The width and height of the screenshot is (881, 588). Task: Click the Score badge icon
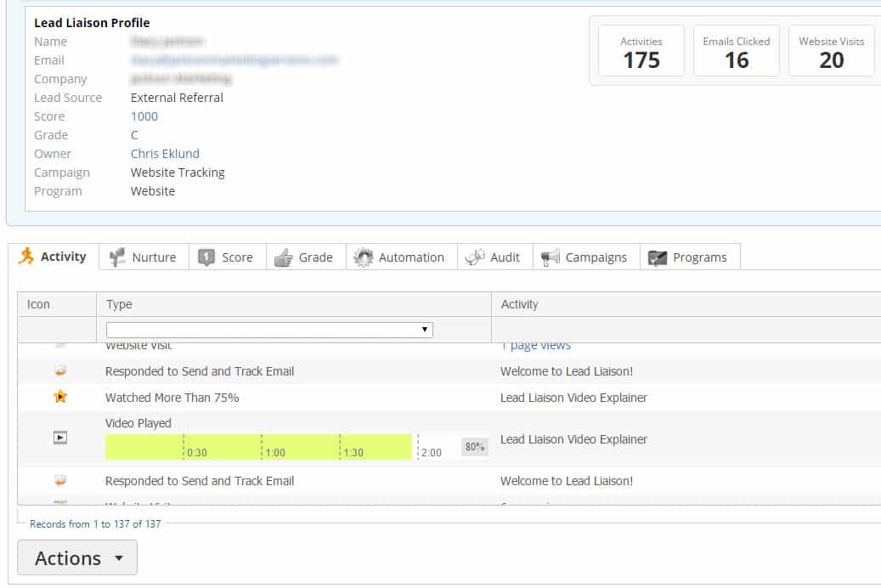(206, 257)
